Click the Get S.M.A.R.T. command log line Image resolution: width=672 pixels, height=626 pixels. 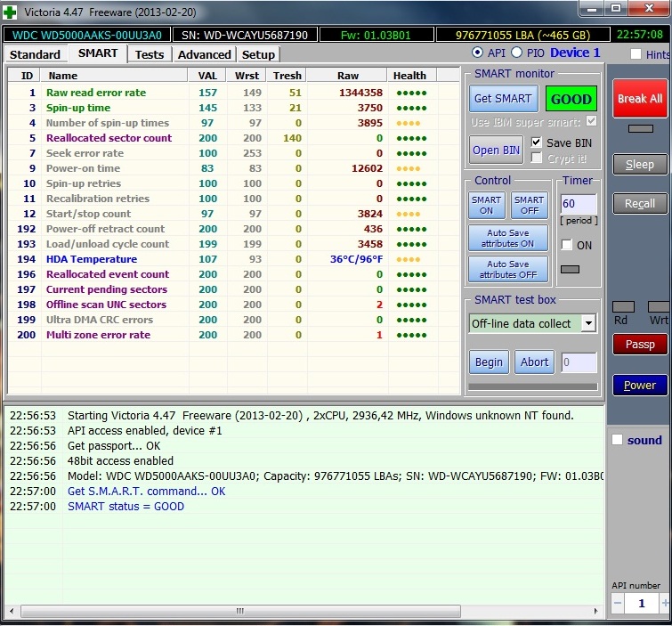[146, 491]
